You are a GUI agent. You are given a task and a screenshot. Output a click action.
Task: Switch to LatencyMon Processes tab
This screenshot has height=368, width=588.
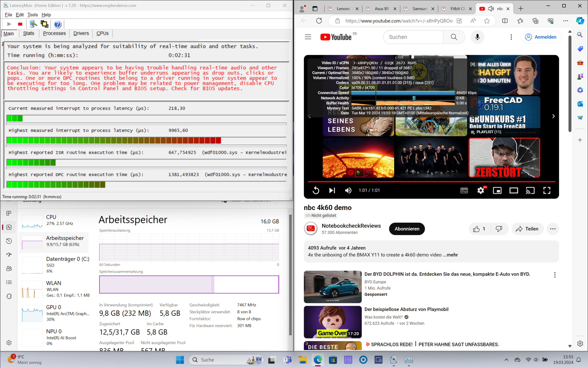[x=54, y=33]
